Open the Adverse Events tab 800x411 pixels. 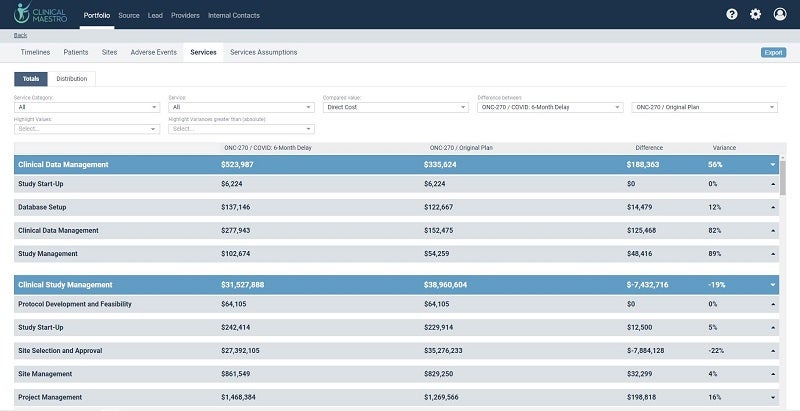coord(153,52)
